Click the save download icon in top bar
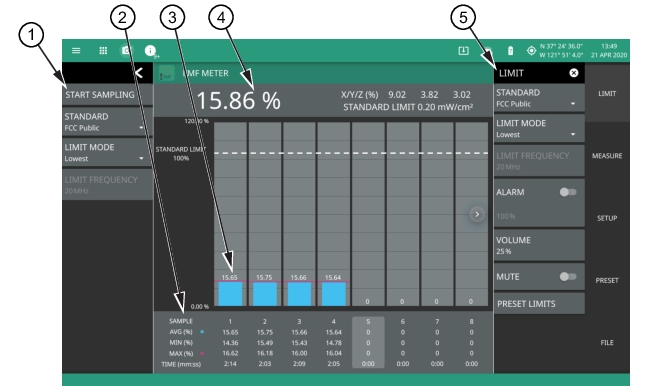 [x=463, y=51]
